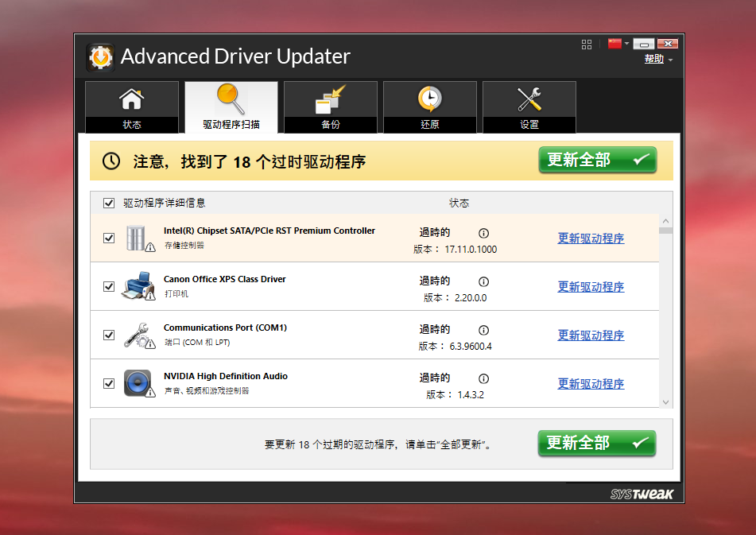Click the Canon printer device icon
This screenshot has height=535, width=756.
pyautogui.click(x=138, y=286)
